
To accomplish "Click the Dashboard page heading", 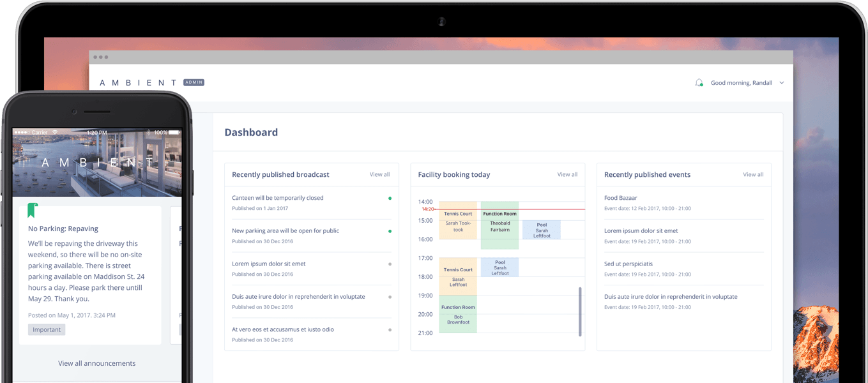I will tap(251, 132).
